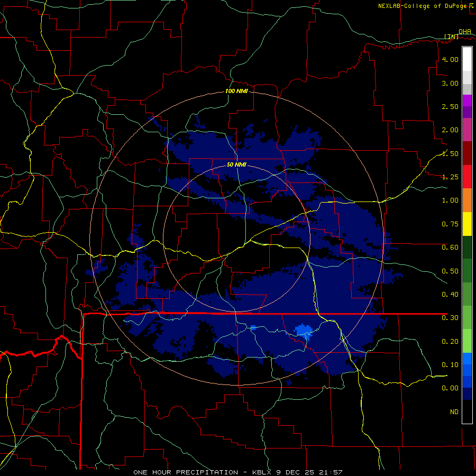The image size is (476, 476).
Task: Click the 0.60 legend value
Action: point(450,248)
